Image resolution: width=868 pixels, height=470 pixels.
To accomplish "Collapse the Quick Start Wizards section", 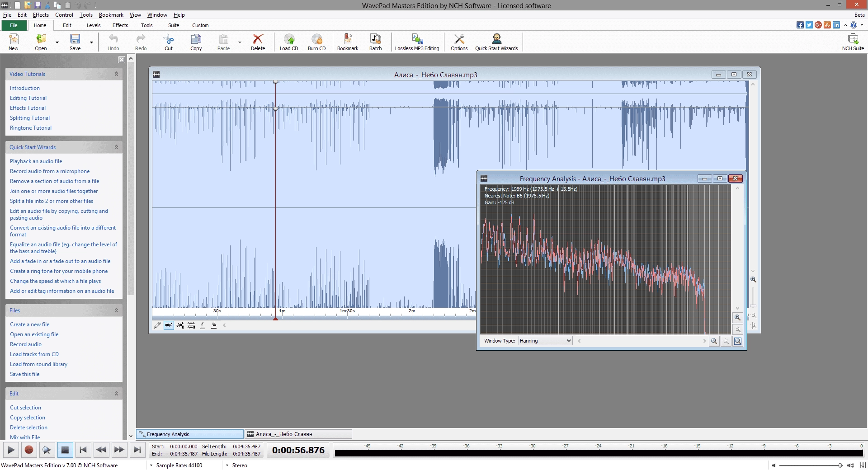I will (x=116, y=147).
